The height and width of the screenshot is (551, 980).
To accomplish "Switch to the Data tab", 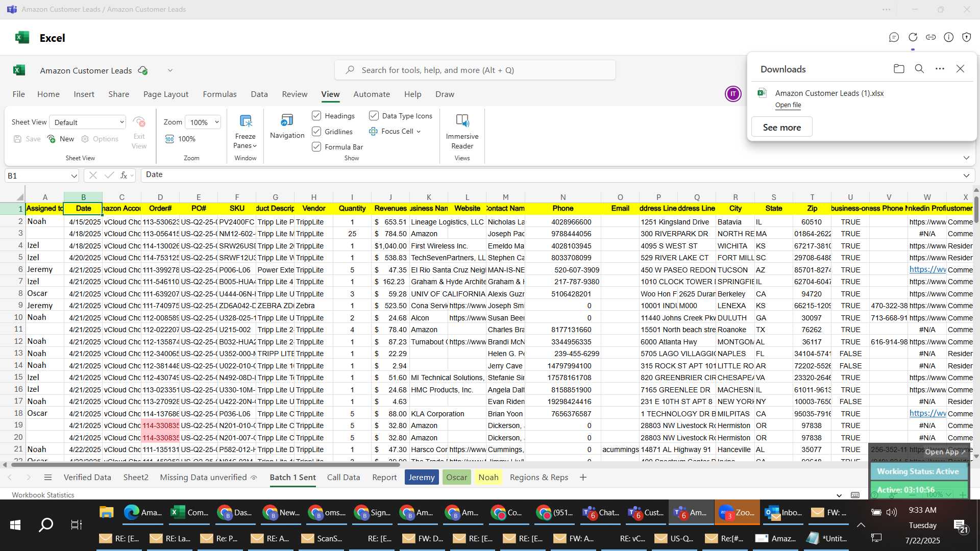I will point(259,94).
